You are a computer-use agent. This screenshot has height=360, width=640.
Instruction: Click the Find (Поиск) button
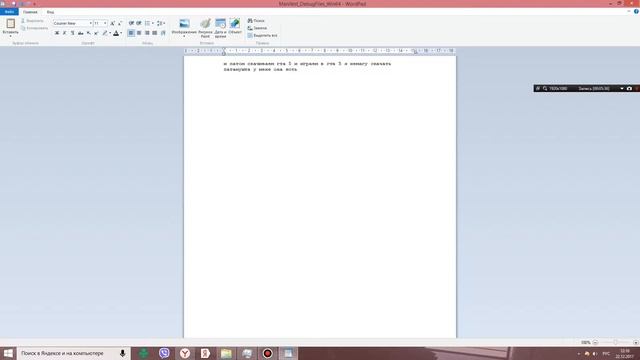click(256, 20)
